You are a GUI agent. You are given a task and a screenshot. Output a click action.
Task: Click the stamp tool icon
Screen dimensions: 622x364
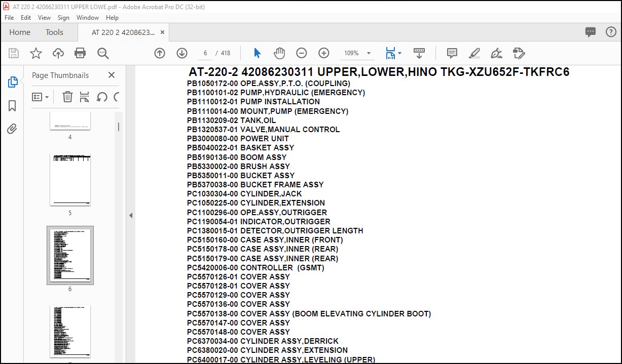coord(519,53)
